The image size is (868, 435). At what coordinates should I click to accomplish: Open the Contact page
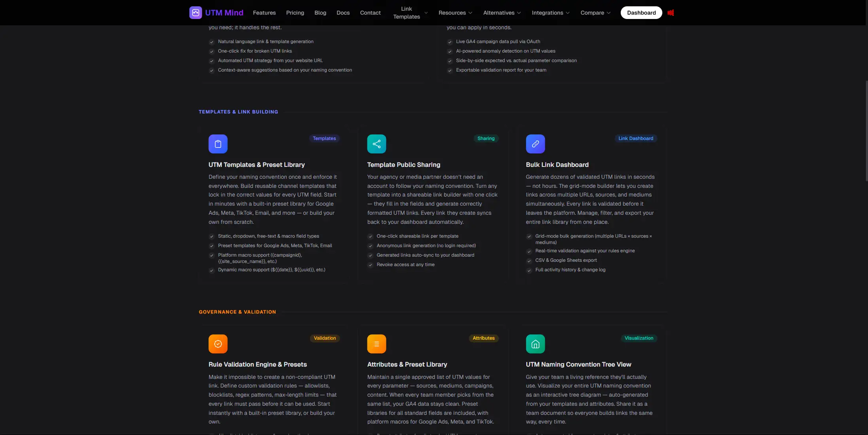pyautogui.click(x=370, y=12)
